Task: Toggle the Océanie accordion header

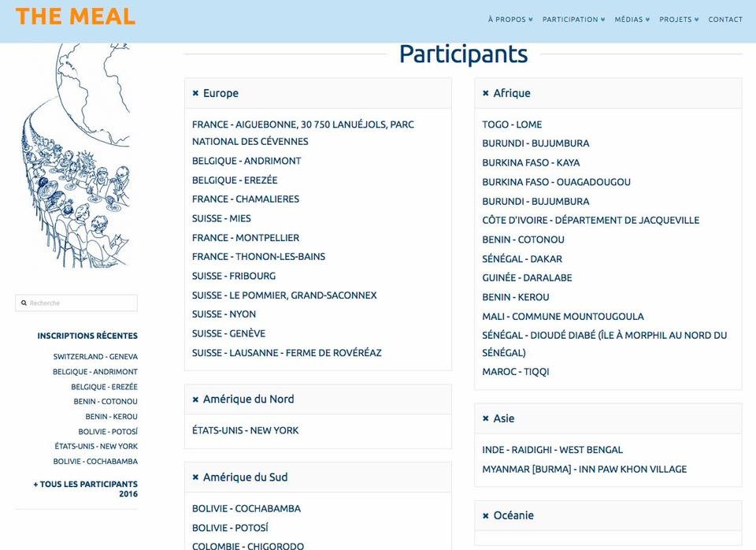Action: click(x=608, y=516)
